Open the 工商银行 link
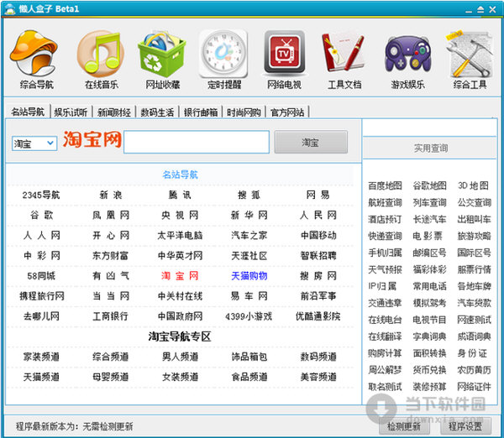Image resolution: width=504 pixels, height=438 pixels. (111, 316)
